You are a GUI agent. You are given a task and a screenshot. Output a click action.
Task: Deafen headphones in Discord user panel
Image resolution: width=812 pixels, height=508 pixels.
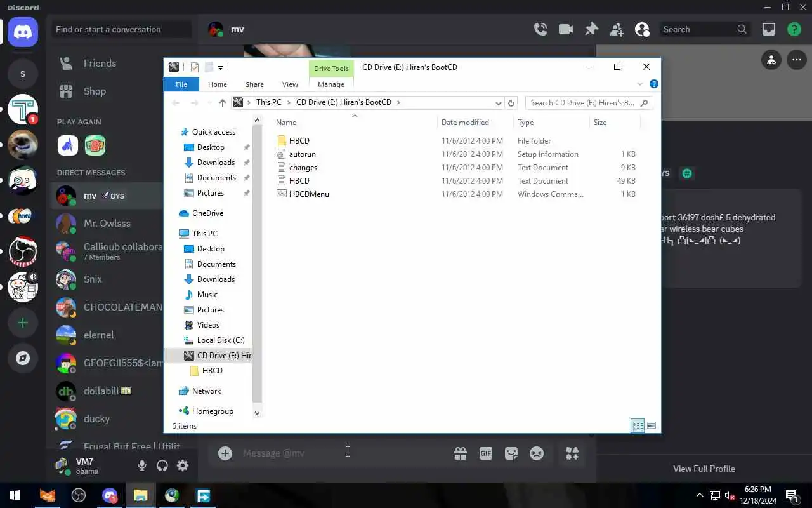162,465
